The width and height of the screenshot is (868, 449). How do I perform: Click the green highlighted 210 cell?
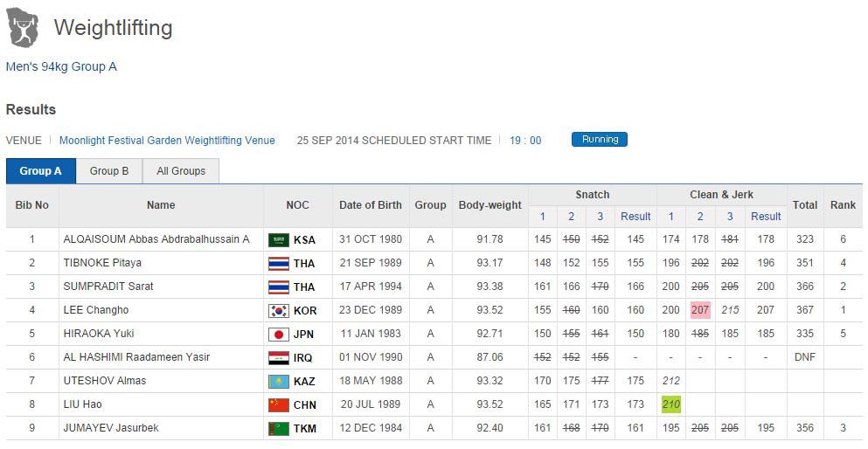671,404
